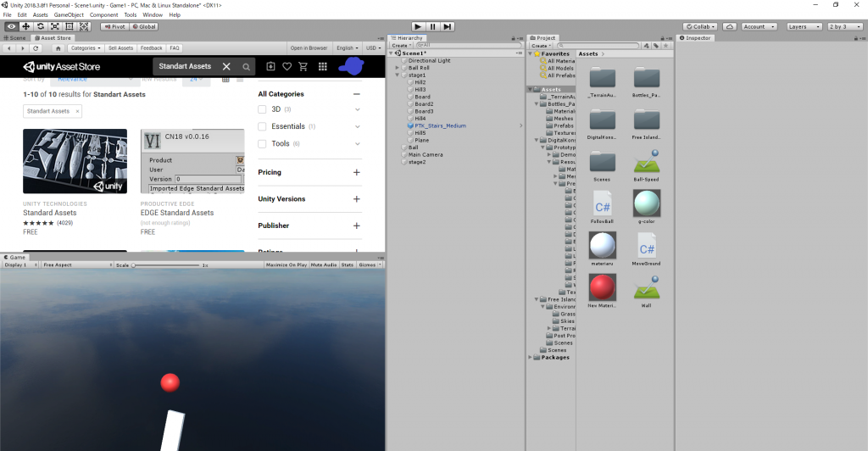
Task: Clear the Asset Store search text
Action: click(226, 66)
